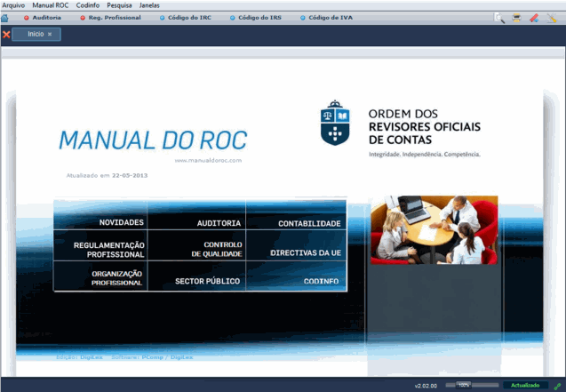Image resolution: width=566 pixels, height=392 pixels.
Task: Click the v2.02.00 version text
Action: point(426,386)
